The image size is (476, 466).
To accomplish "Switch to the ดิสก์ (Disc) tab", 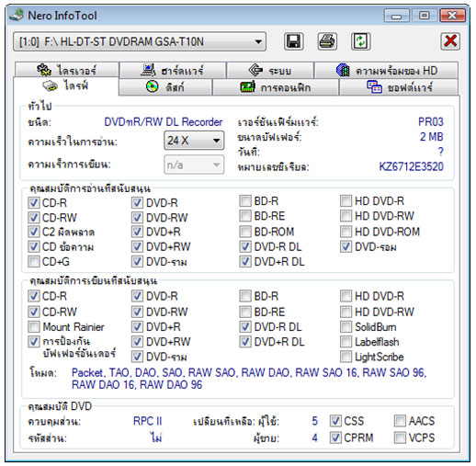I will [165, 87].
